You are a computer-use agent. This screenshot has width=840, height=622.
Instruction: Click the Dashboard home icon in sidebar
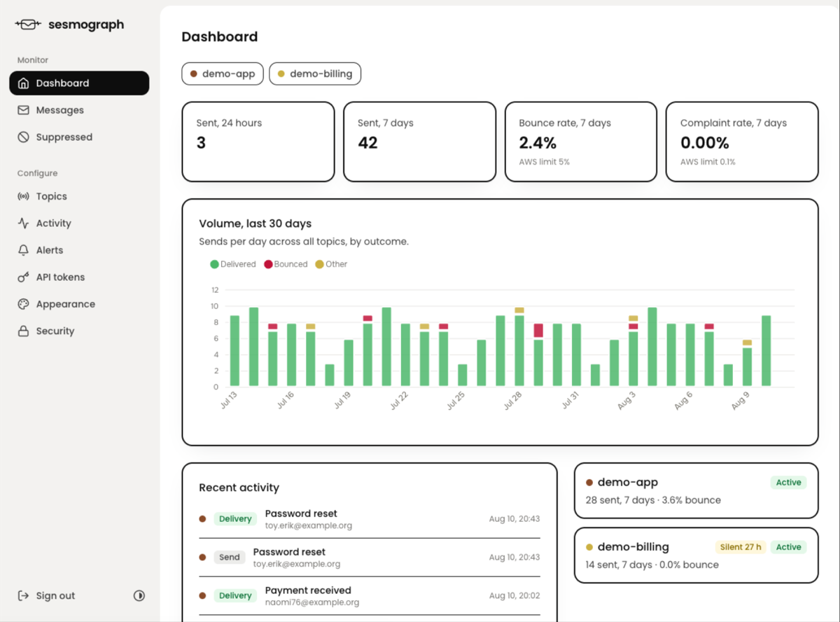23,83
